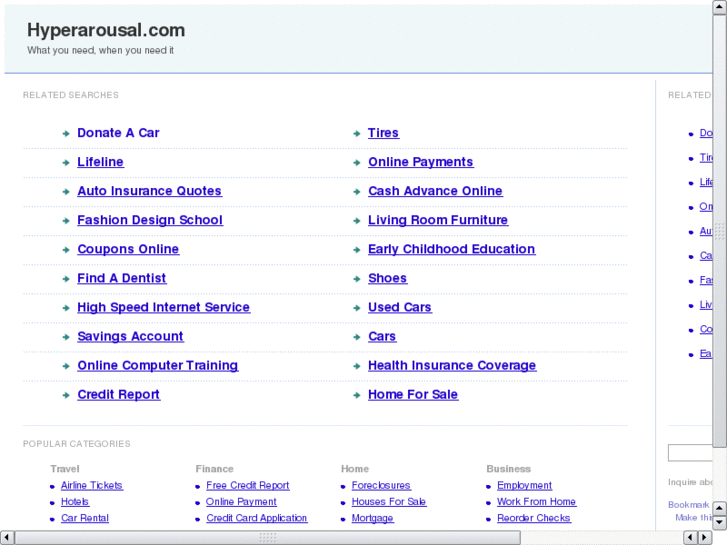Select Employment under Business

coord(524,485)
